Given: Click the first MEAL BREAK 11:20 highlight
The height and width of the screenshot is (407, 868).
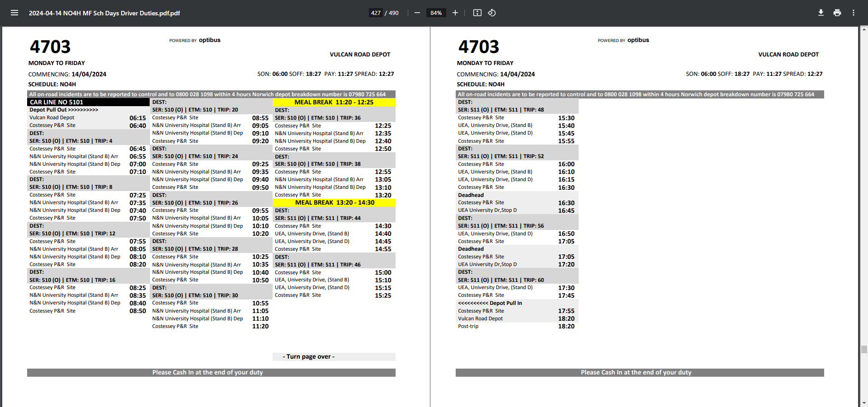Looking at the screenshot, I should (334, 103).
